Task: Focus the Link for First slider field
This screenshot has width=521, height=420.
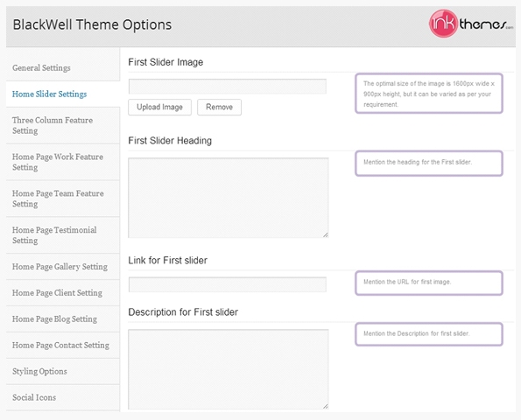Action: point(228,284)
